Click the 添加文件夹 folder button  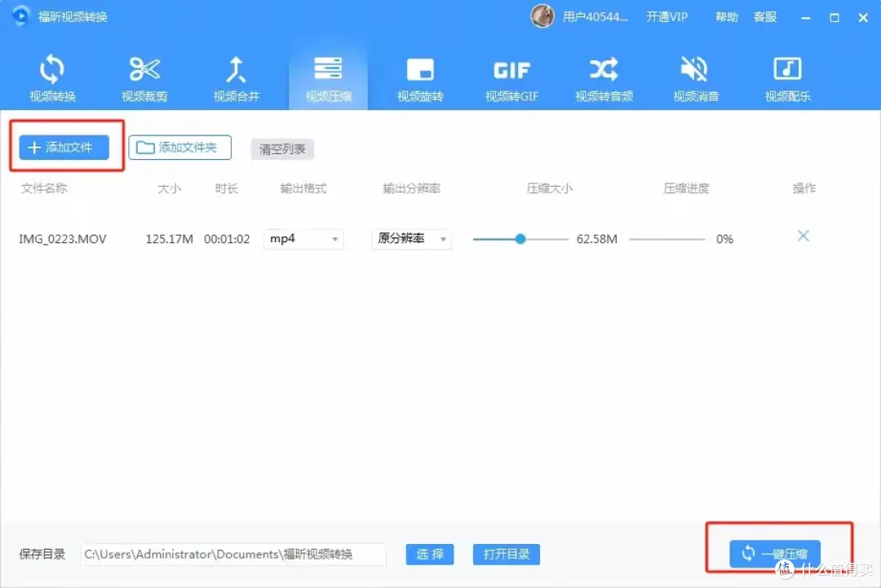click(x=179, y=147)
